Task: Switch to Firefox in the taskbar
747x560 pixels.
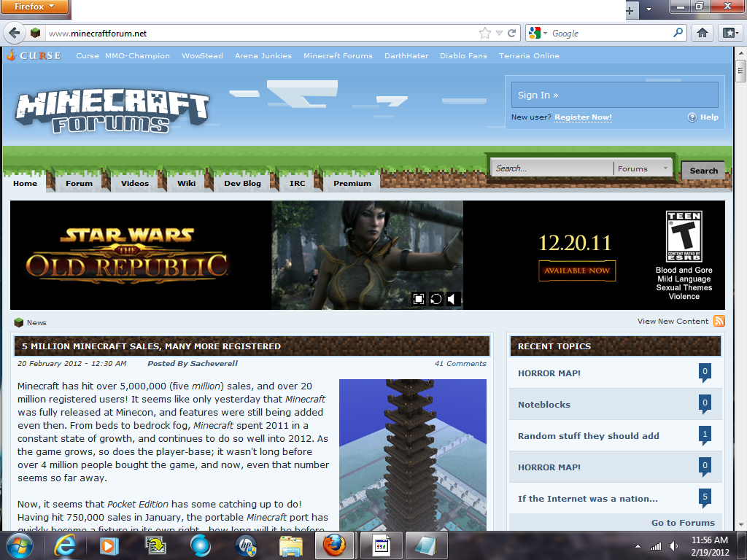Action: click(x=334, y=545)
